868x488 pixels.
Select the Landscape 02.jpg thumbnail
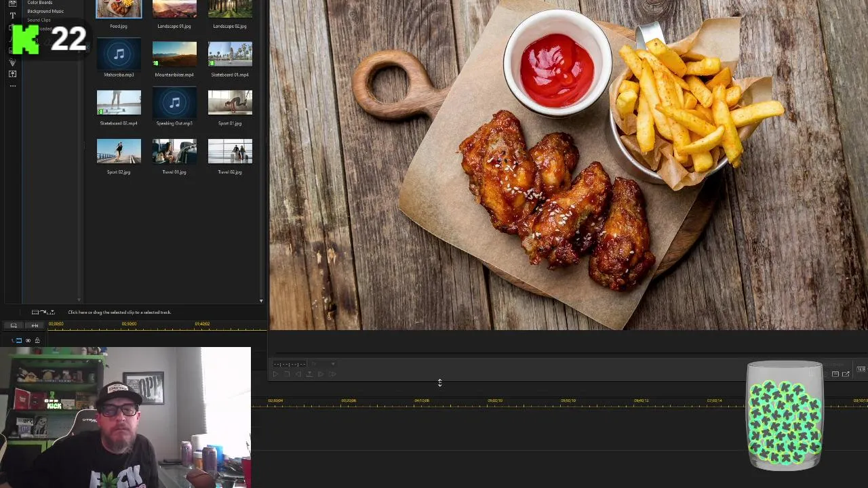click(x=230, y=9)
